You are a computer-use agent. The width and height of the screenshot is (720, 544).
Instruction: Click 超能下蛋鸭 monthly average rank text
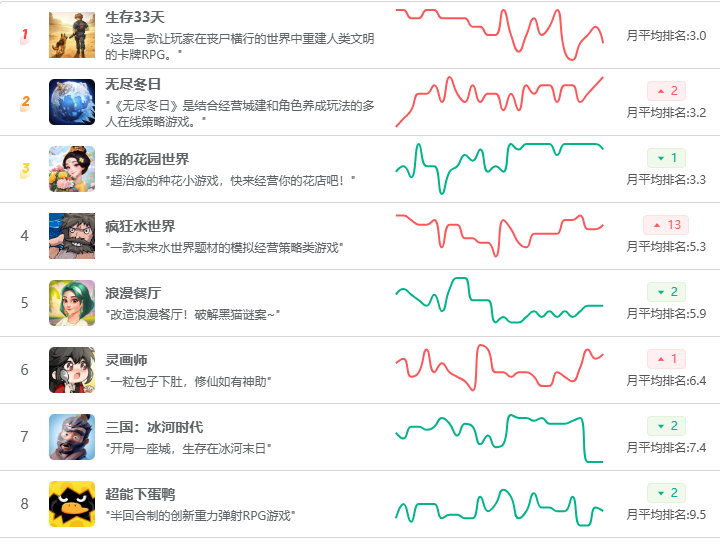pyautogui.click(x=666, y=514)
